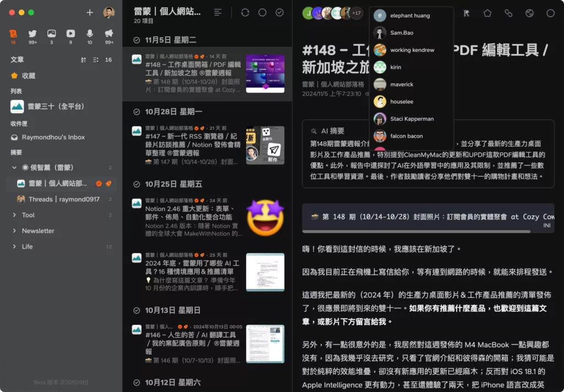
Task: Select Staci Kapperman in the readers list
Action: coord(411,119)
